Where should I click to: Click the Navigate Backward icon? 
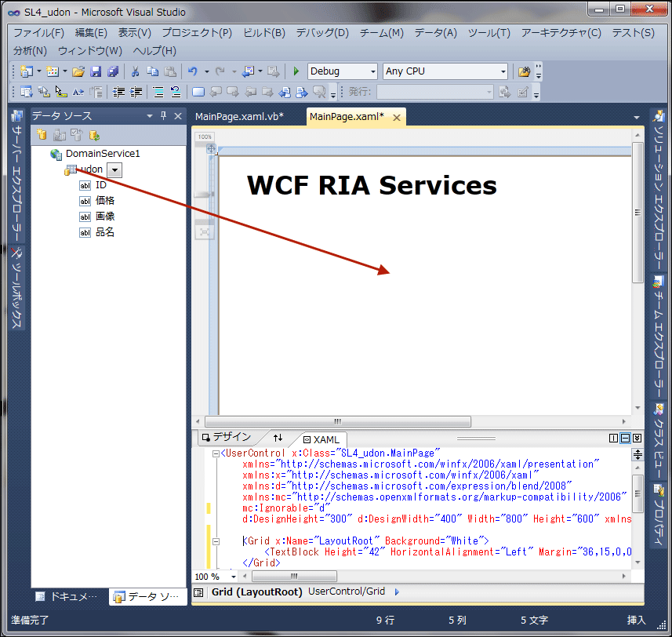click(x=248, y=71)
